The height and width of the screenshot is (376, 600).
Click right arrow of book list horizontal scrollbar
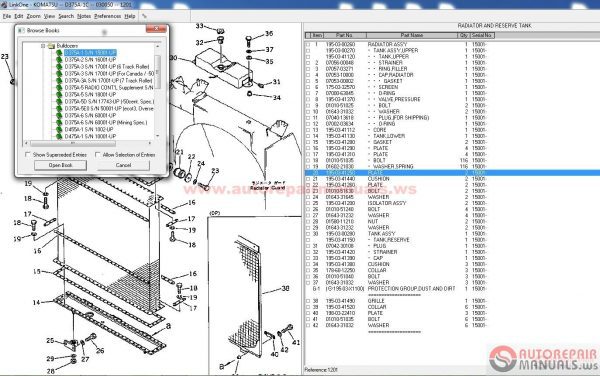(x=150, y=143)
